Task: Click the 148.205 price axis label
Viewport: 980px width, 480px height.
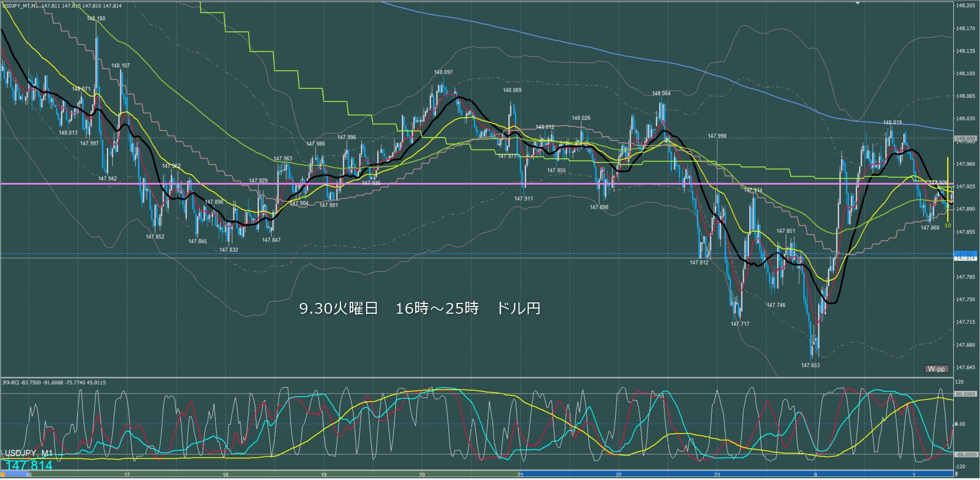Action: click(965, 6)
